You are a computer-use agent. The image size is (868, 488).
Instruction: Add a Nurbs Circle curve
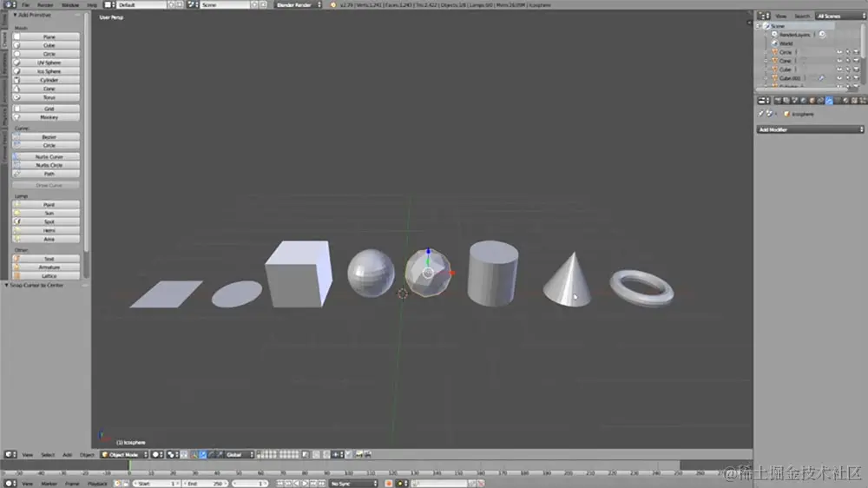pyautogui.click(x=46, y=165)
